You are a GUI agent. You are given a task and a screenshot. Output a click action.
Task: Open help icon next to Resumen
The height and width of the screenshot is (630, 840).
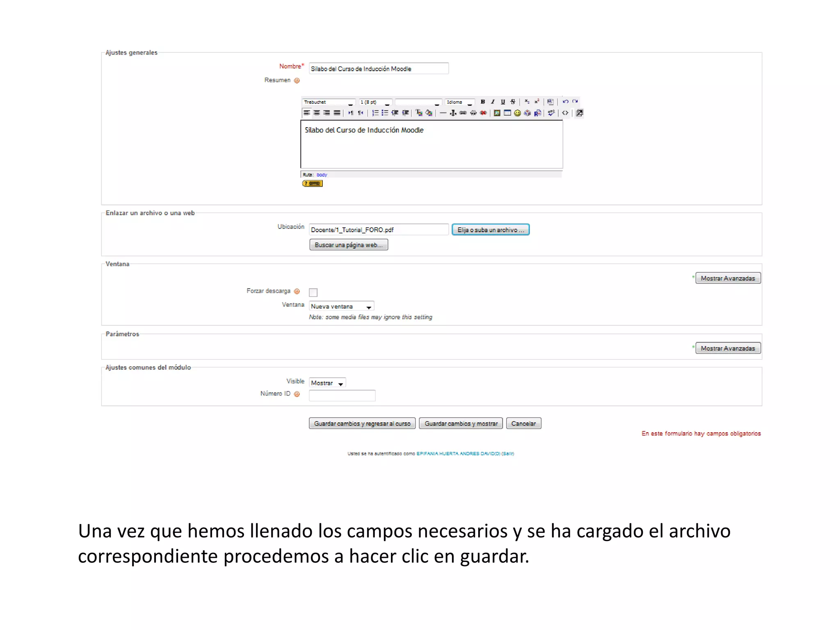(297, 80)
